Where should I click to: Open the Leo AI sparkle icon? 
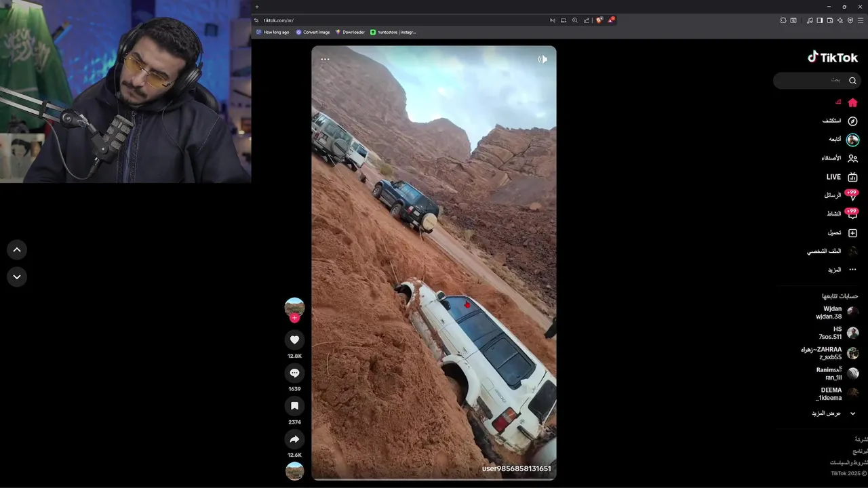pyautogui.click(x=840, y=20)
